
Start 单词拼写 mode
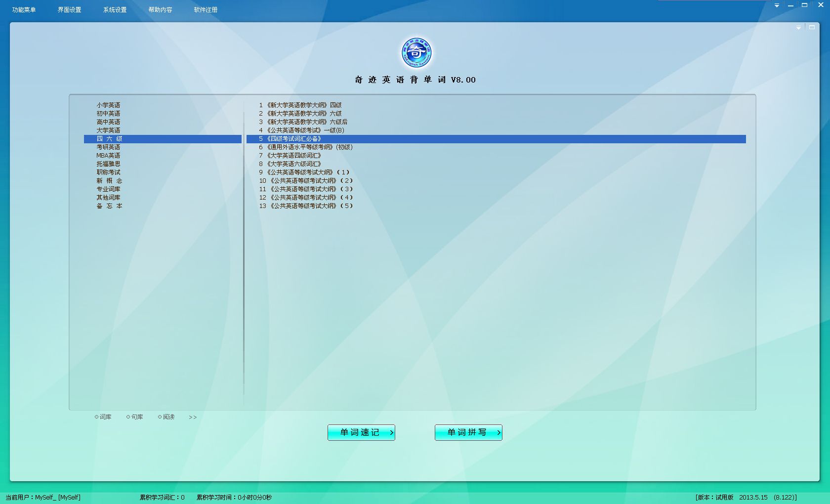coord(468,432)
